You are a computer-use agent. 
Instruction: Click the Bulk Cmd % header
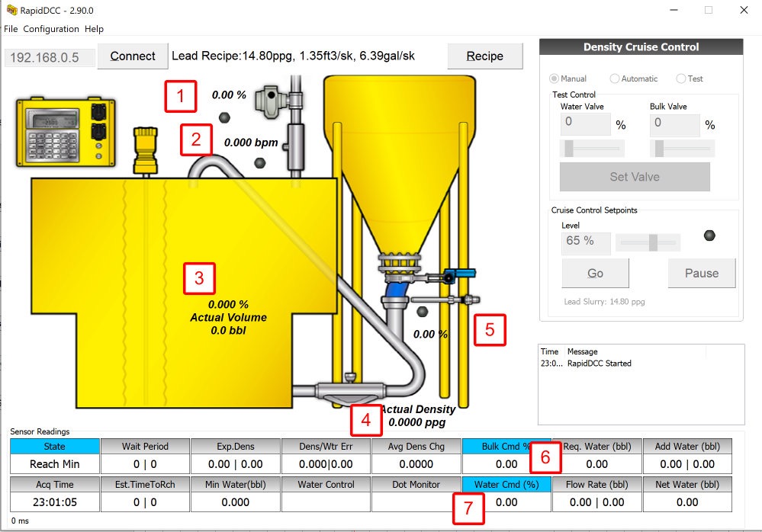pos(506,446)
